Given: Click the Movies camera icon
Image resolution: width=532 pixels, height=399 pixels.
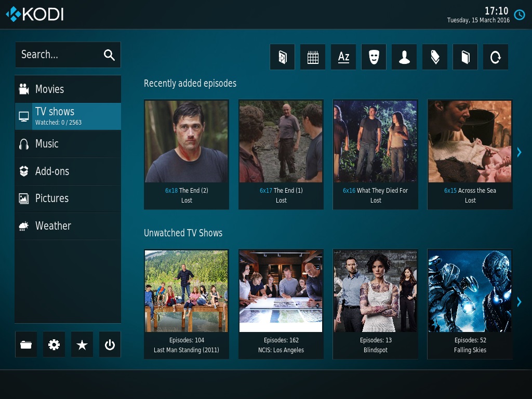Looking at the screenshot, I should coord(24,89).
